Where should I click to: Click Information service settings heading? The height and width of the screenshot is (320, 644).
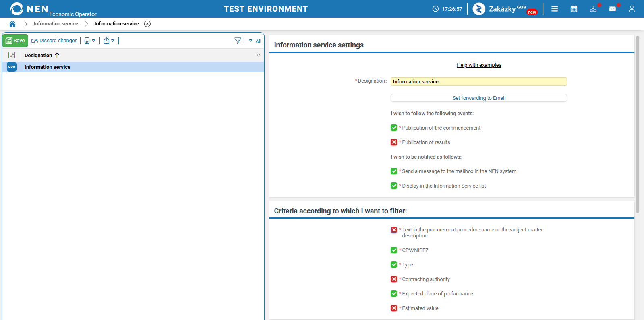319,45
